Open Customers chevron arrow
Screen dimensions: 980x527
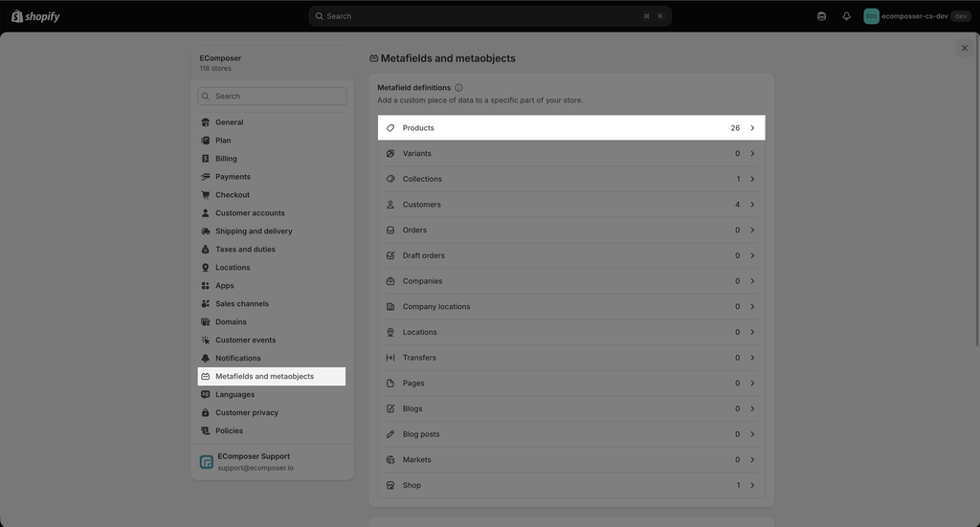752,205
